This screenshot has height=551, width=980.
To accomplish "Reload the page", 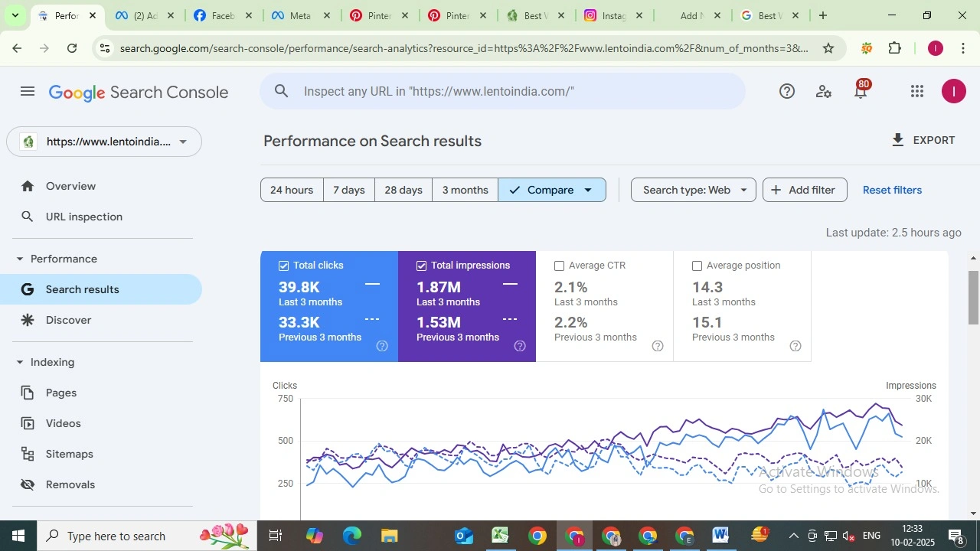I will coord(72,48).
